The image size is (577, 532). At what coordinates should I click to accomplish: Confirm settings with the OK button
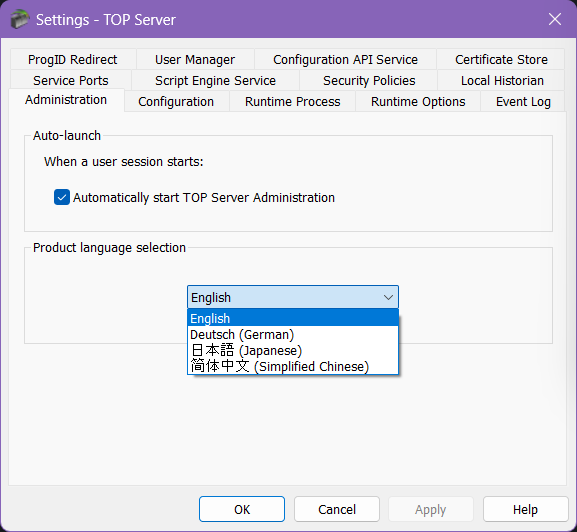point(242,509)
